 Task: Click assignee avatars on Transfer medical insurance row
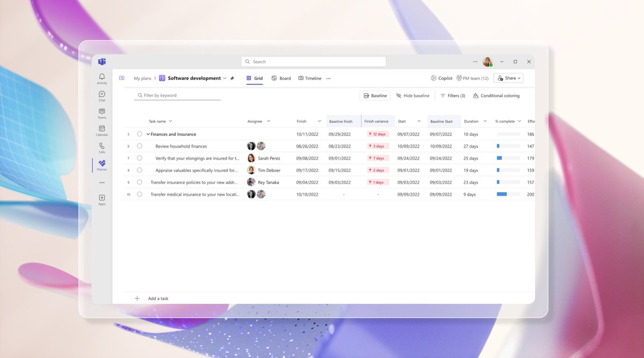(256, 194)
